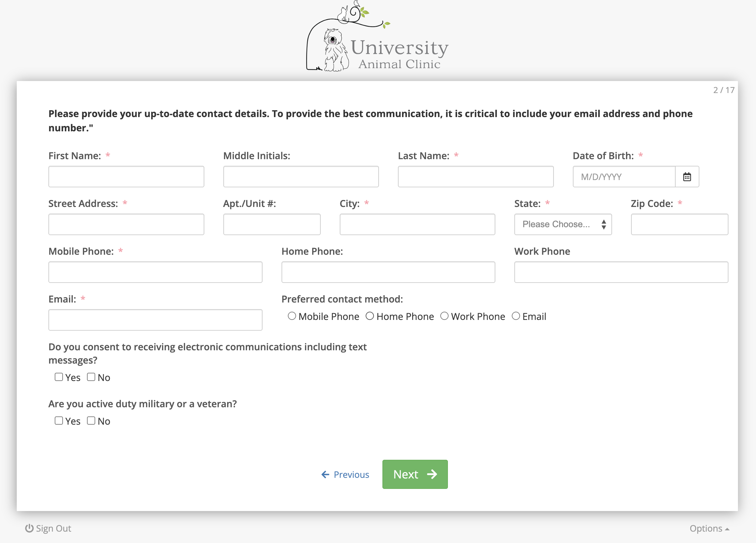This screenshot has width=756, height=543.
Task: Select Home Phone as preferred contact
Action: 370,316
